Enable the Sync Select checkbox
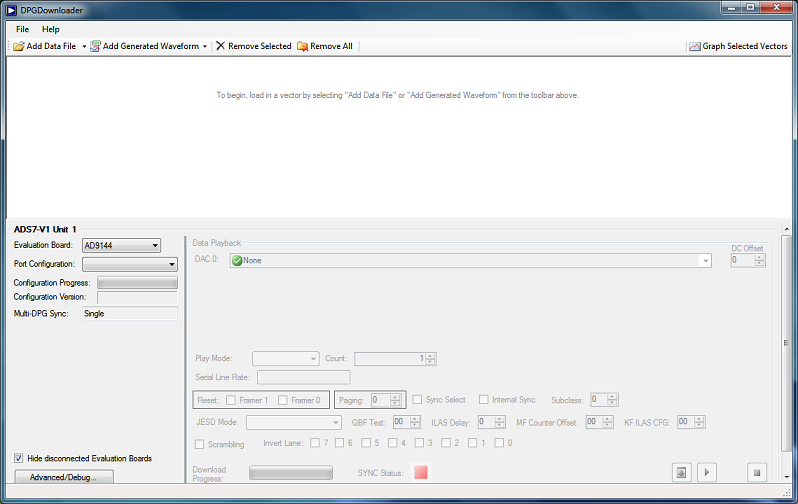The width and height of the screenshot is (798, 504). coord(418,400)
